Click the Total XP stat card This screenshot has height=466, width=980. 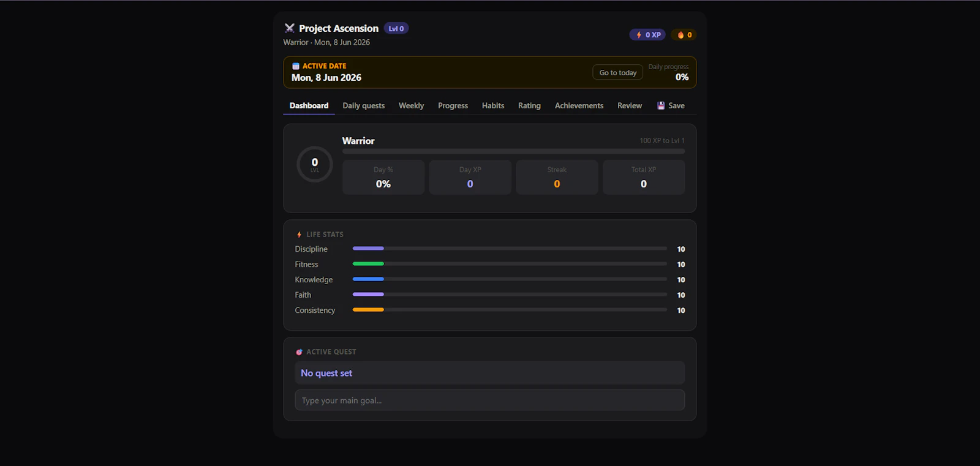644,177
